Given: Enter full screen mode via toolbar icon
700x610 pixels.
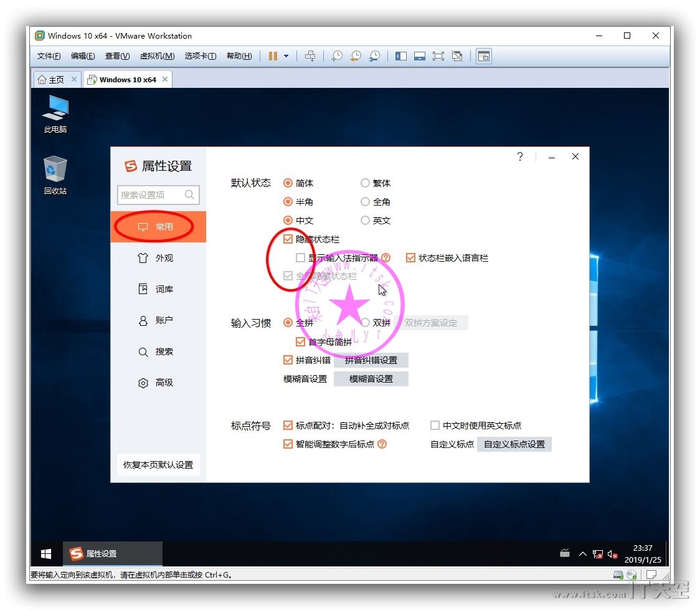Looking at the screenshot, I should pos(438,56).
